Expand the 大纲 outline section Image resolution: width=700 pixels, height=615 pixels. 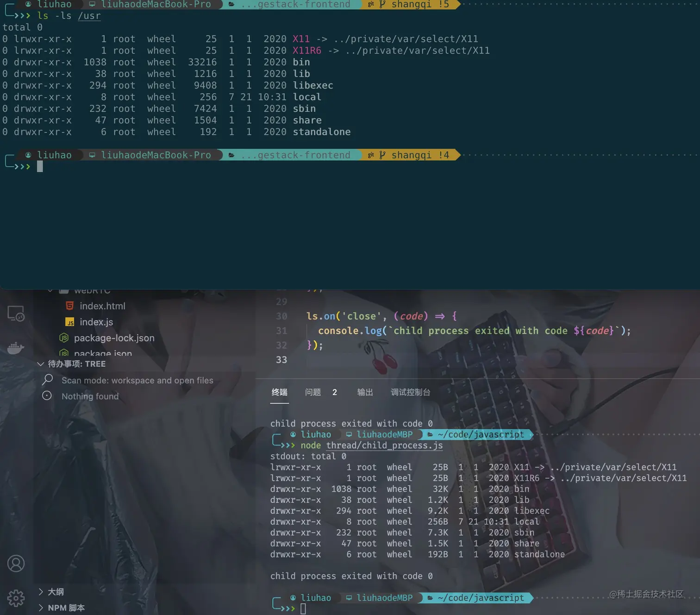(x=51, y=592)
